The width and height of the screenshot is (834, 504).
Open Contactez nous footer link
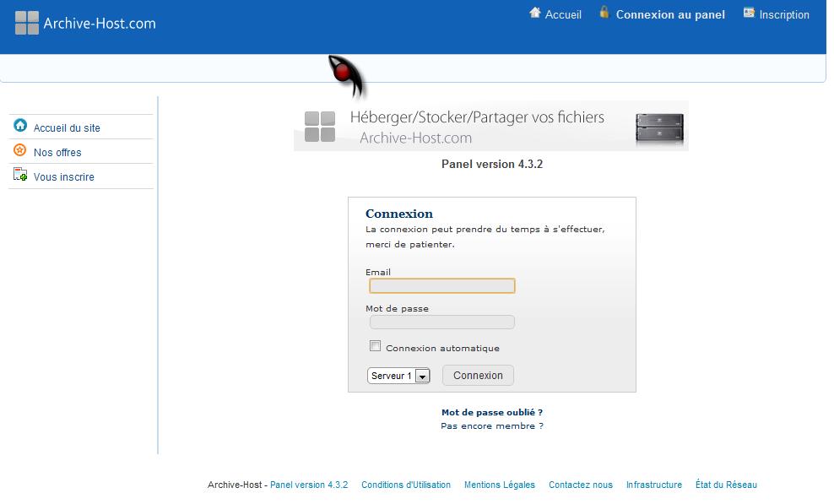coord(581,485)
